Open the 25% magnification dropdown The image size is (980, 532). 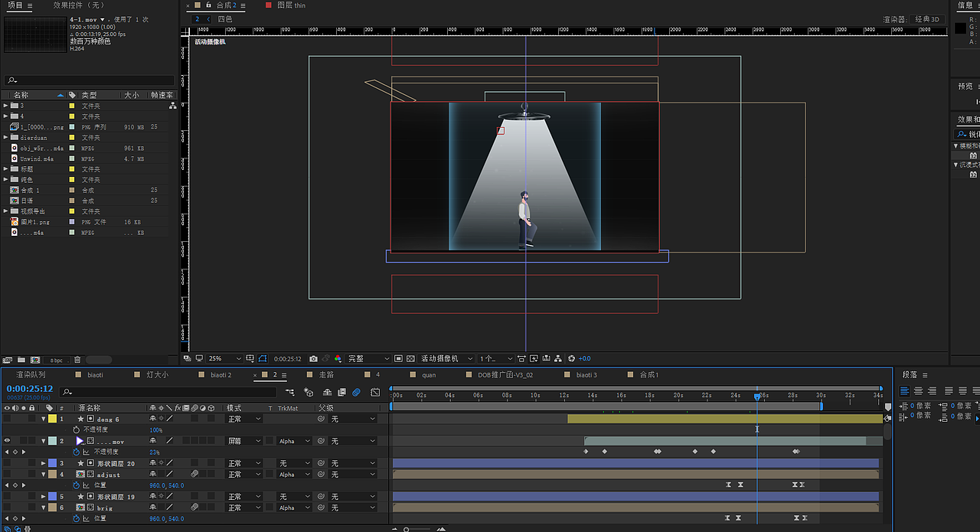click(x=224, y=358)
